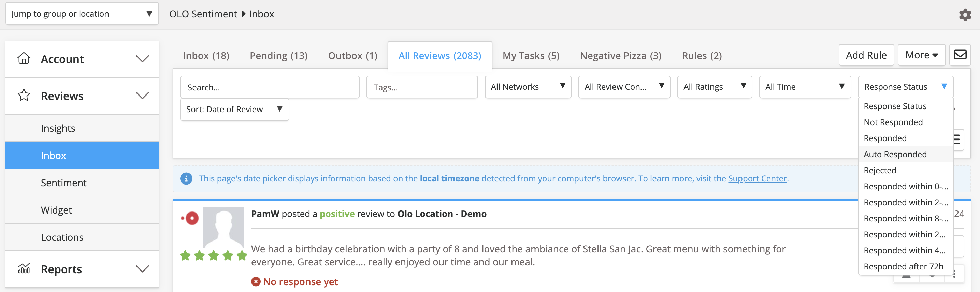Choose Responded within 2... option

pyautogui.click(x=905, y=235)
